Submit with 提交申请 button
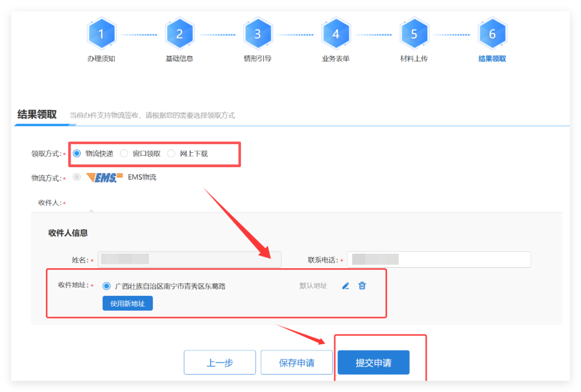581x392 pixels. pyautogui.click(x=373, y=362)
